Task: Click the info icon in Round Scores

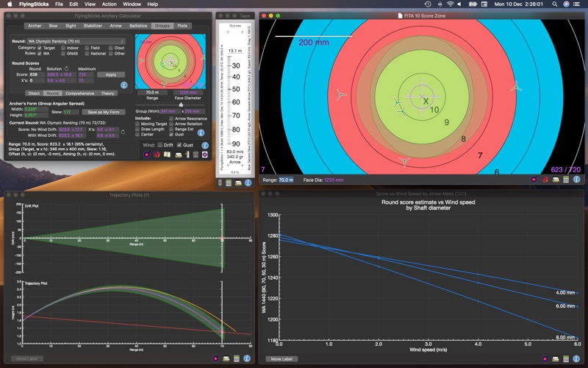Action: click(x=123, y=86)
